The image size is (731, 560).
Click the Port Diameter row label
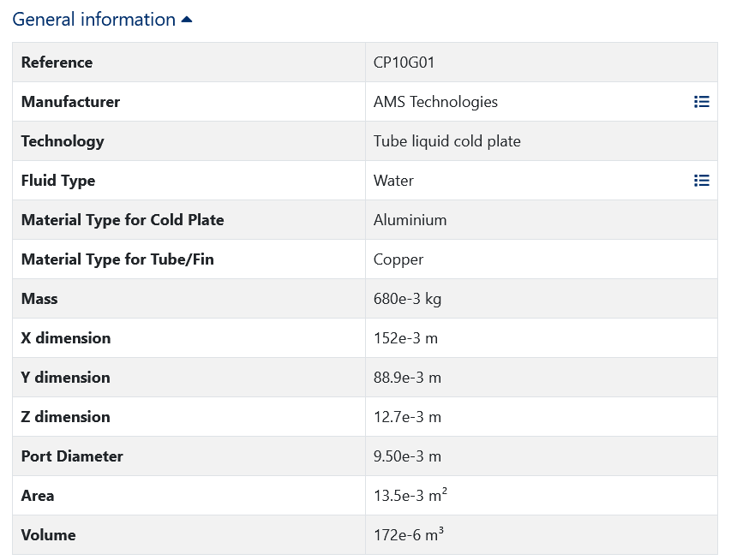coord(72,456)
